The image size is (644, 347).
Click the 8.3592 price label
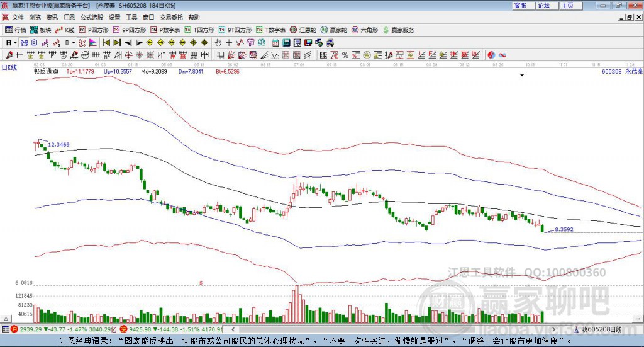(564, 229)
